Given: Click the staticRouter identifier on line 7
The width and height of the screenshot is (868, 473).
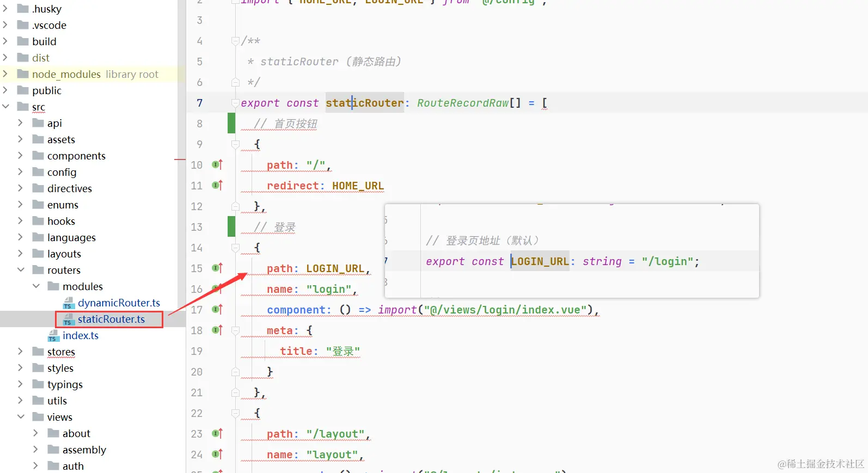Looking at the screenshot, I should (x=365, y=103).
